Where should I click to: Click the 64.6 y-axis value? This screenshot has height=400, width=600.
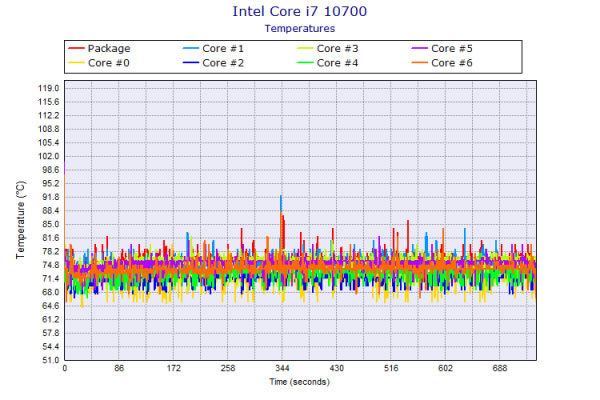(51, 306)
